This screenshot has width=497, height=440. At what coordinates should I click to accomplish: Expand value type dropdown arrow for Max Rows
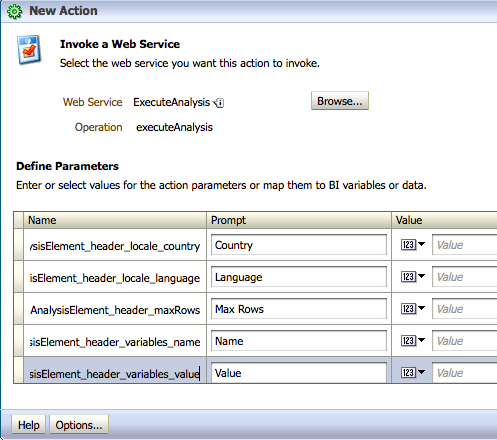click(421, 308)
